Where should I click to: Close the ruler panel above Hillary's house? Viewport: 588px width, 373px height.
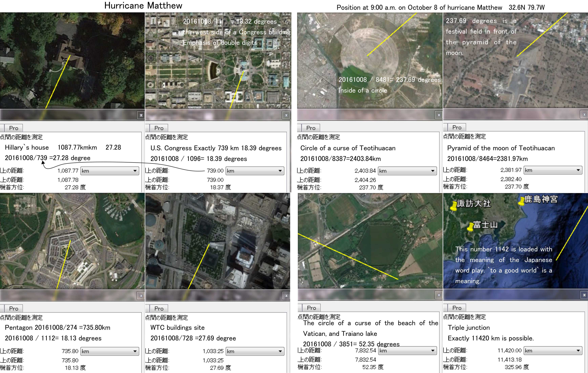click(x=141, y=115)
